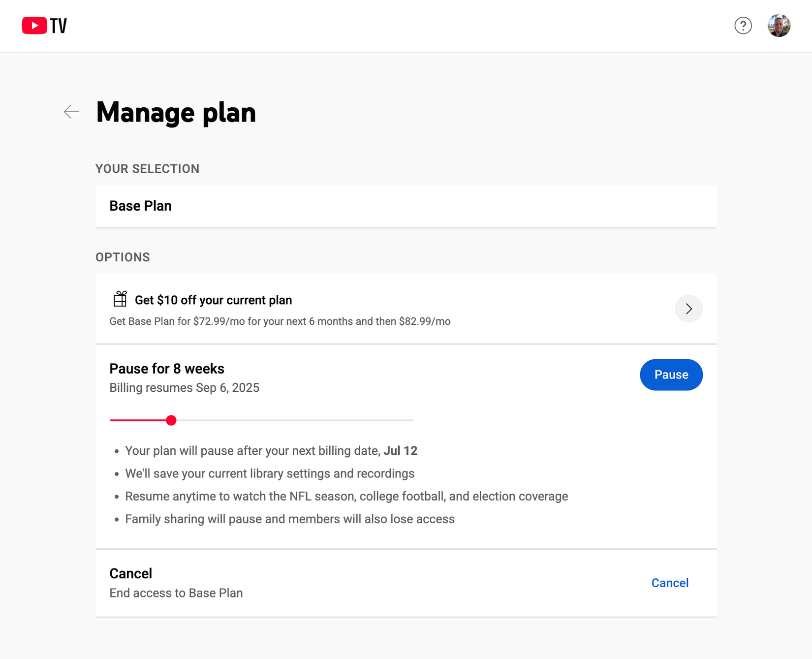Click the 'Manage plan' page heading

(176, 113)
